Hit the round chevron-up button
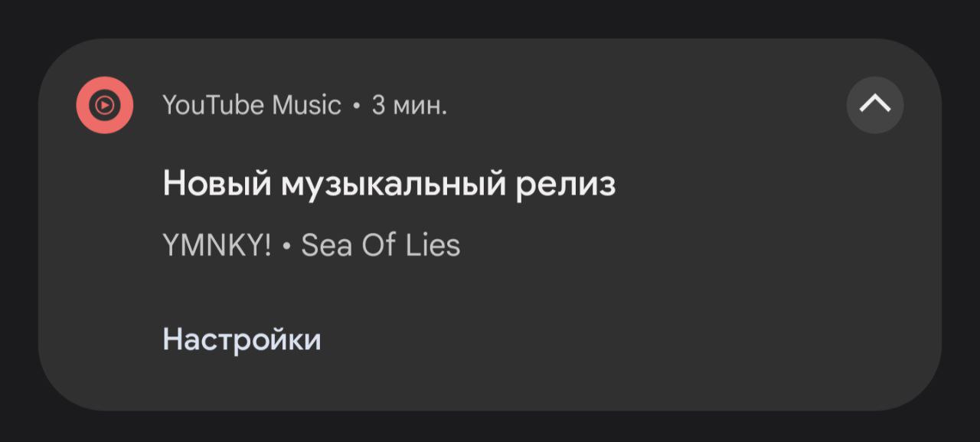This screenshot has width=980, height=442. click(875, 105)
